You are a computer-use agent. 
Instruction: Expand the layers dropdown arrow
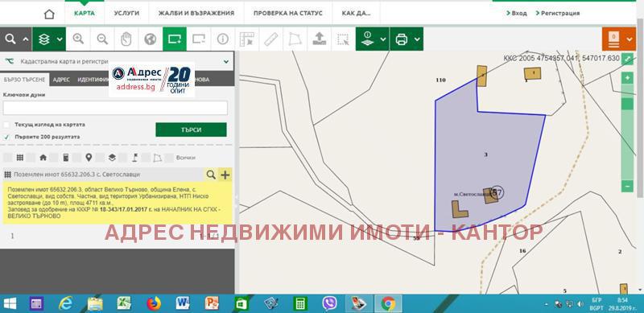(60, 39)
